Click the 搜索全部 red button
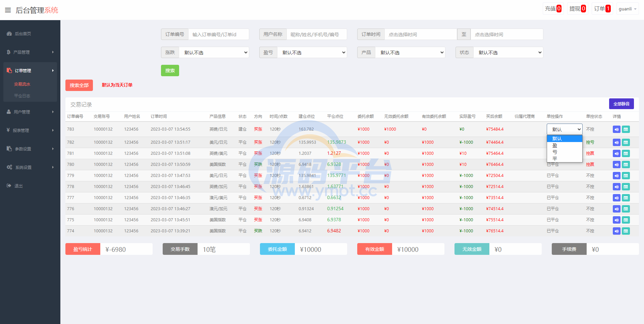 [79, 85]
